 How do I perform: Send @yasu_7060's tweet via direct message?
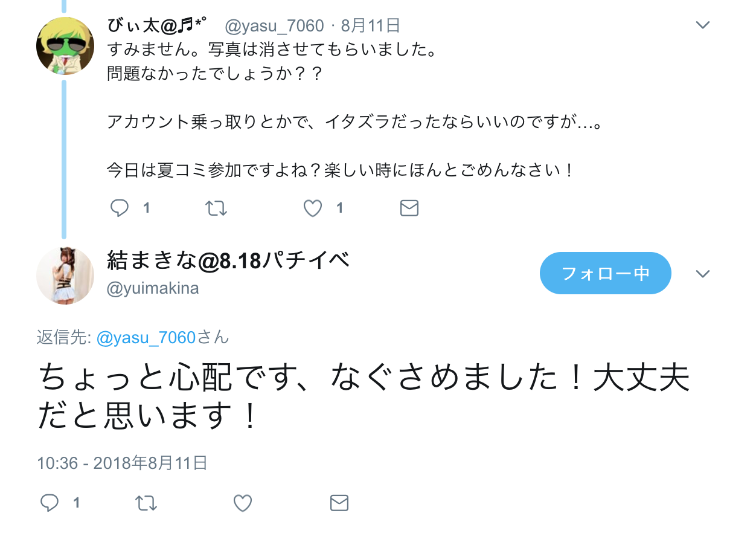[x=409, y=208]
